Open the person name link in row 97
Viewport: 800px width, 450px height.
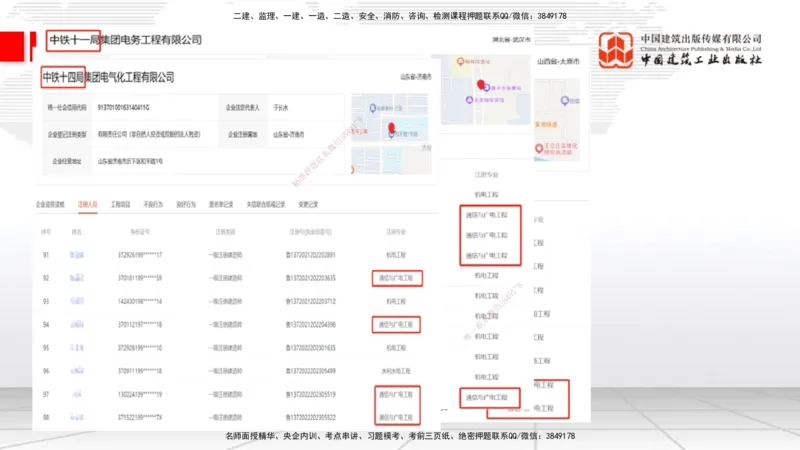tap(77, 394)
